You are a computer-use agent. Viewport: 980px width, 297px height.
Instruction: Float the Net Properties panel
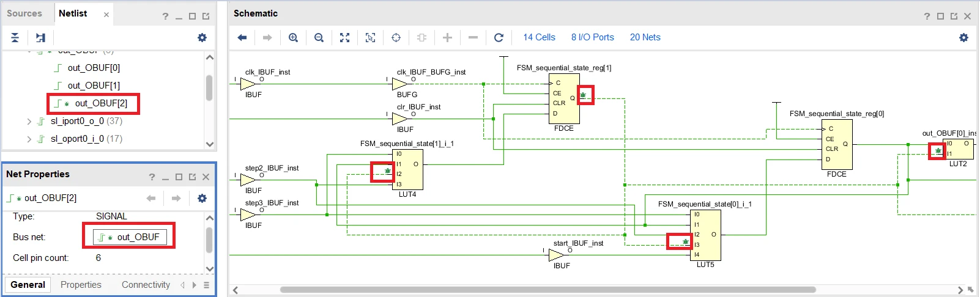point(192,177)
